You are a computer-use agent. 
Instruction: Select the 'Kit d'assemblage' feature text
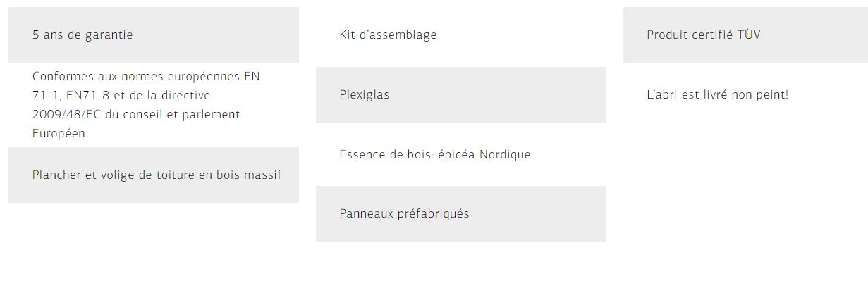coord(388,35)
